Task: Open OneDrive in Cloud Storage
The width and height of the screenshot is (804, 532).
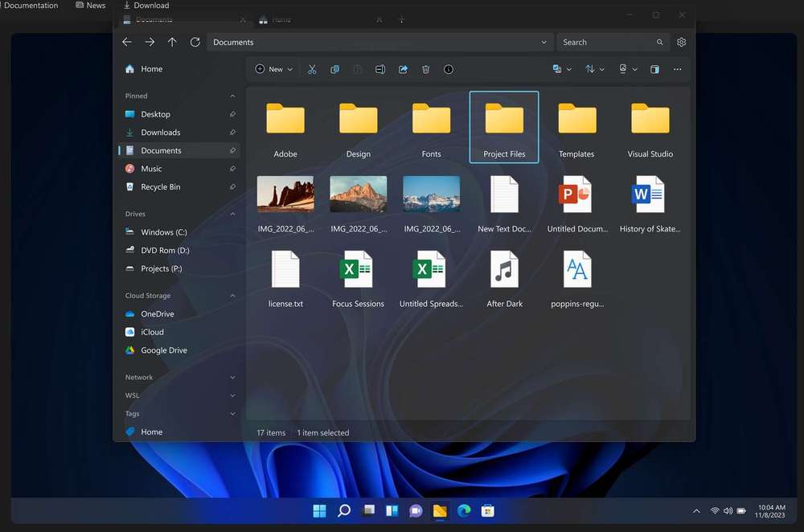Action: coord(179,313)
